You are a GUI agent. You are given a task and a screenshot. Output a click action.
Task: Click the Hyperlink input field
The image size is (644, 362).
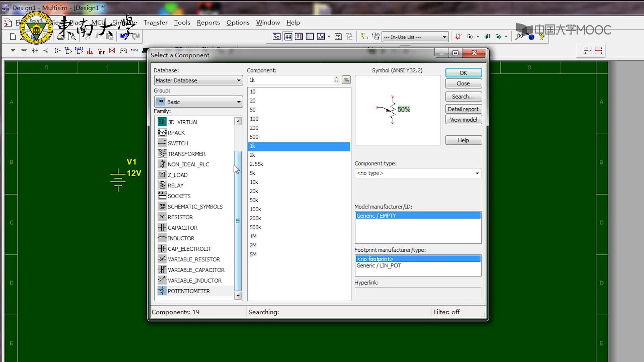point(417,293)
